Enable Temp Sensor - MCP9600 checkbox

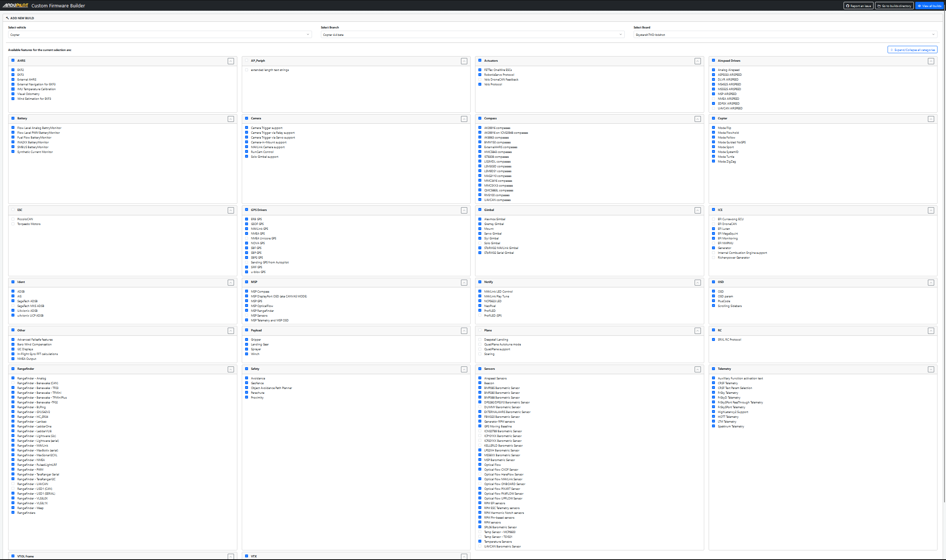[x=480, y=532]
